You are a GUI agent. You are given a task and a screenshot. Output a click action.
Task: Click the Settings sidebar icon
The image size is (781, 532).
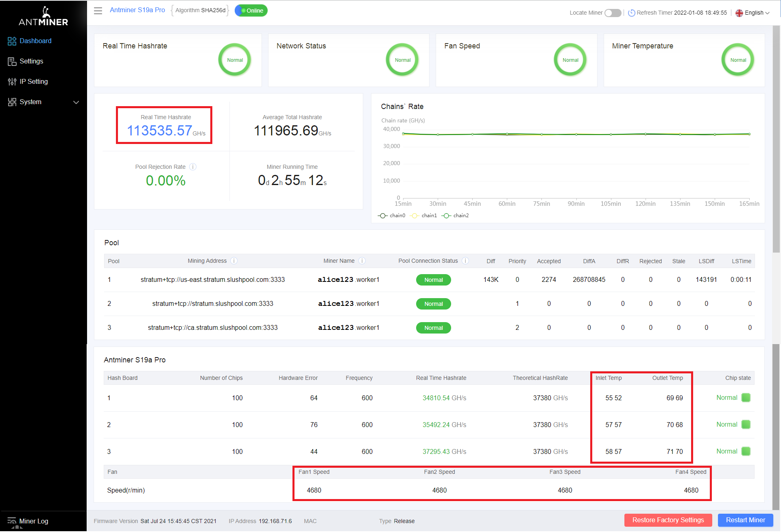[12, 61]
